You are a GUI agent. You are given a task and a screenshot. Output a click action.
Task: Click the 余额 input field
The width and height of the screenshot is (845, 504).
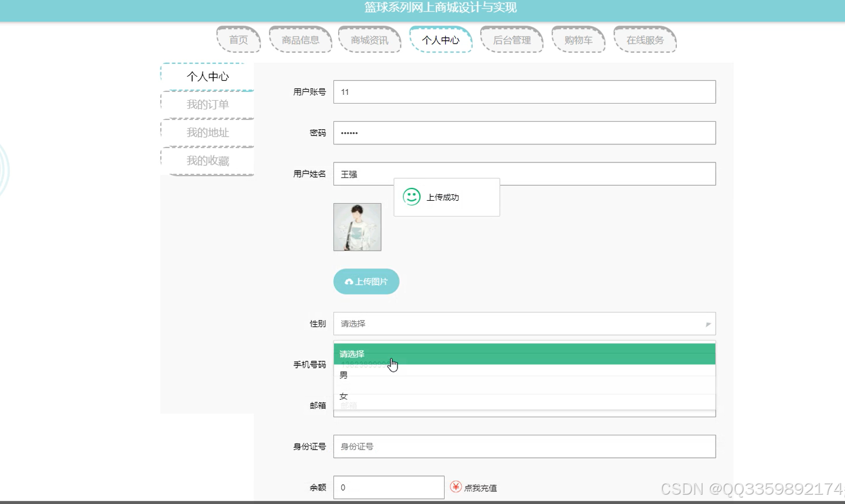pos(389,488)
